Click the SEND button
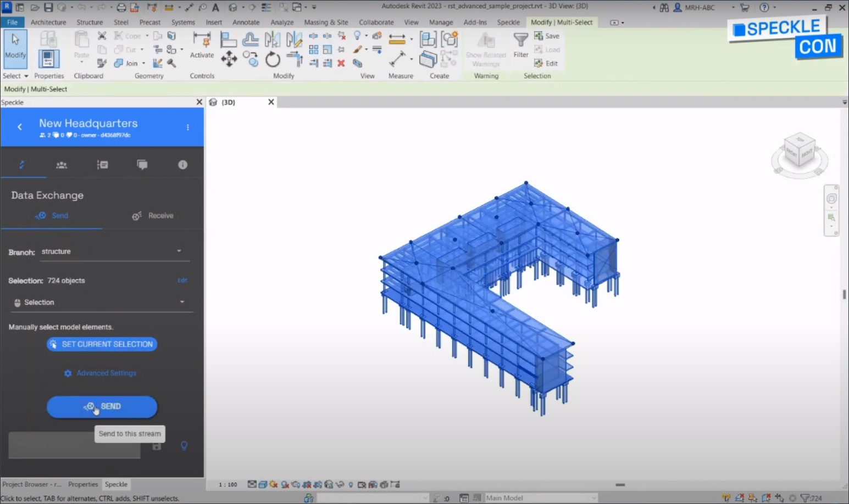The image size is (849, 504). click(102, 407)
